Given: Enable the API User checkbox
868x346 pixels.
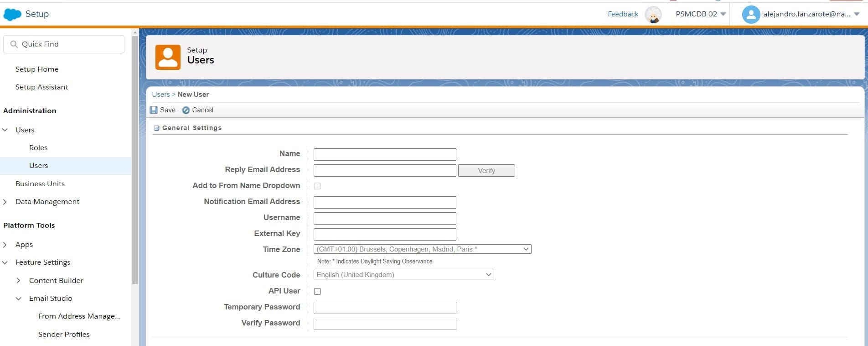Looking at the screenshot, I should (x=317, y=291).
